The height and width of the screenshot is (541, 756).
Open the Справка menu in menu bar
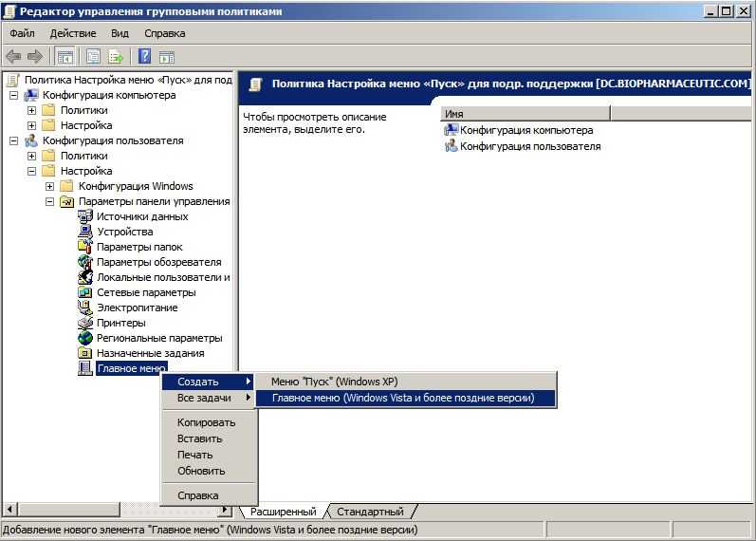(x=165, y=33)
